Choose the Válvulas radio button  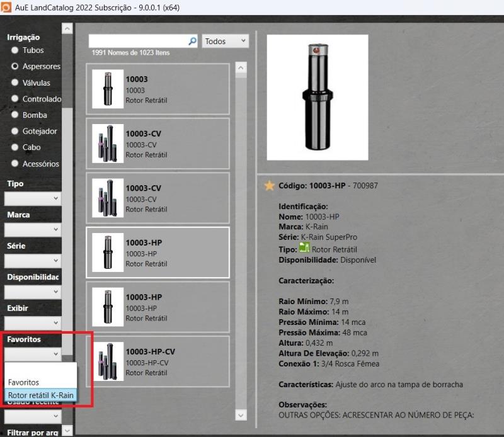point(15,82)
